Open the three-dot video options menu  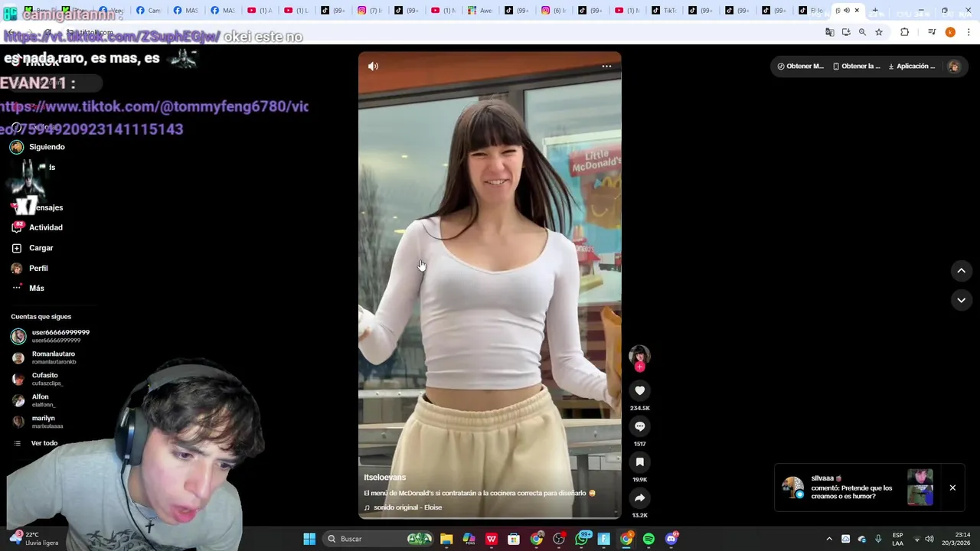(x=606, y=67)
